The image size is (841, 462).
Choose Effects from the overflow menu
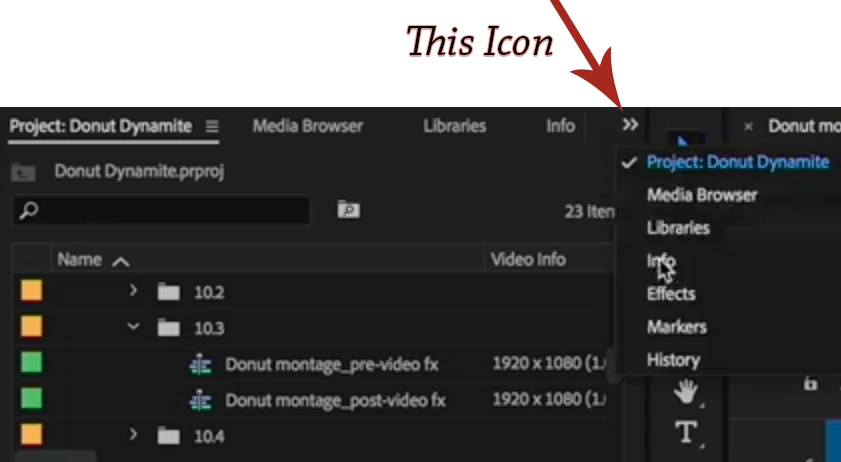tap(671, 294)
